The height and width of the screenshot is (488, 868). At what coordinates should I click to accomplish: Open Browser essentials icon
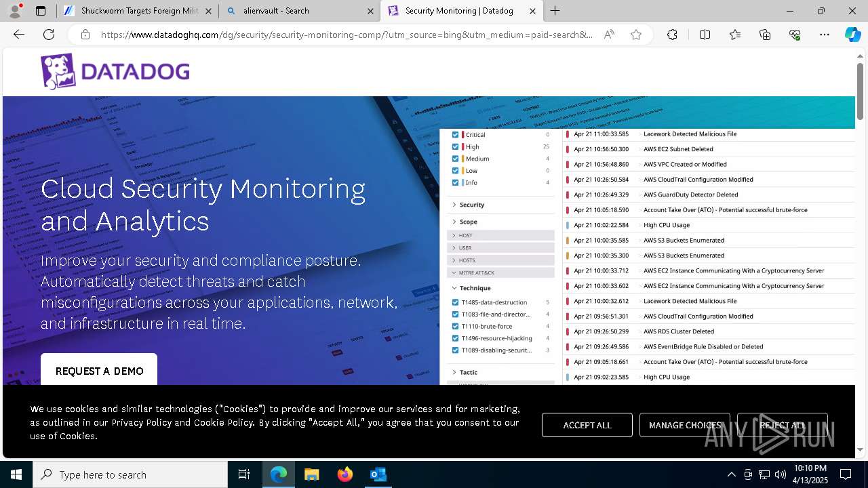point(795,35)
